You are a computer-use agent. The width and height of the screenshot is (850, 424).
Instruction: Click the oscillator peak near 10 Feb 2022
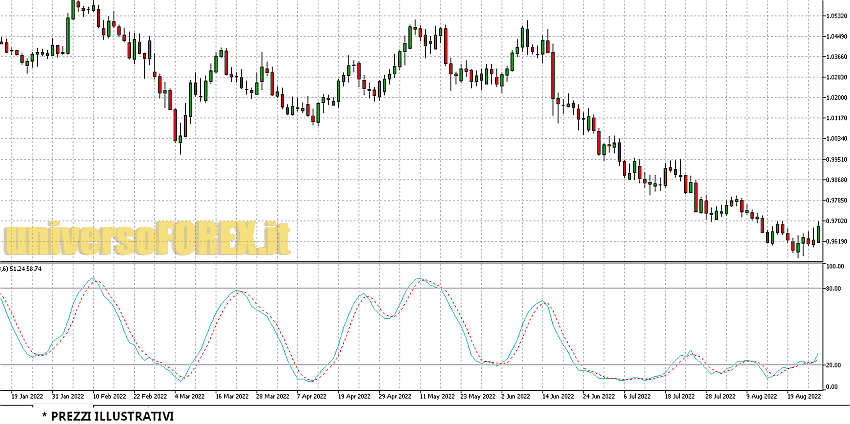[92, 279]
